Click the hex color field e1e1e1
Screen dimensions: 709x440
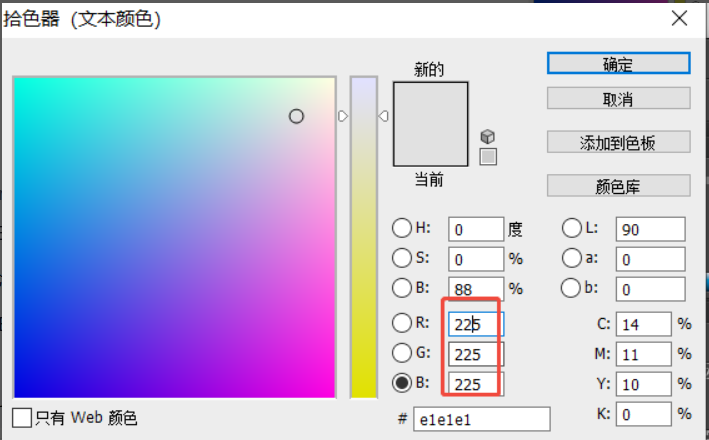pyautogui.click(x=482, y=419)
